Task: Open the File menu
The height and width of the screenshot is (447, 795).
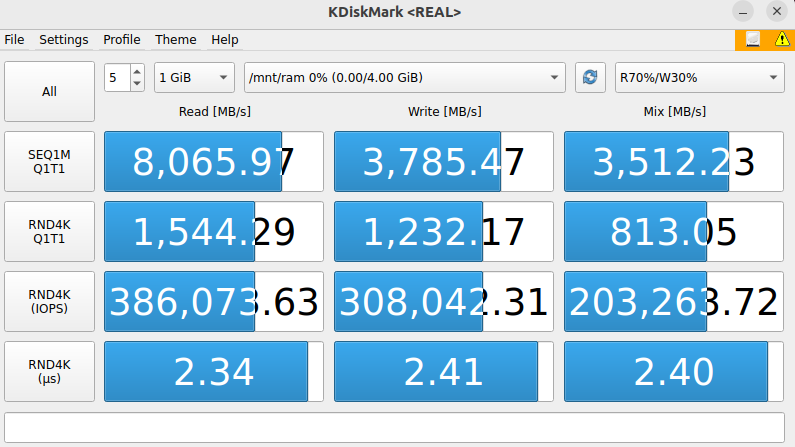Action: pos(14,40)
